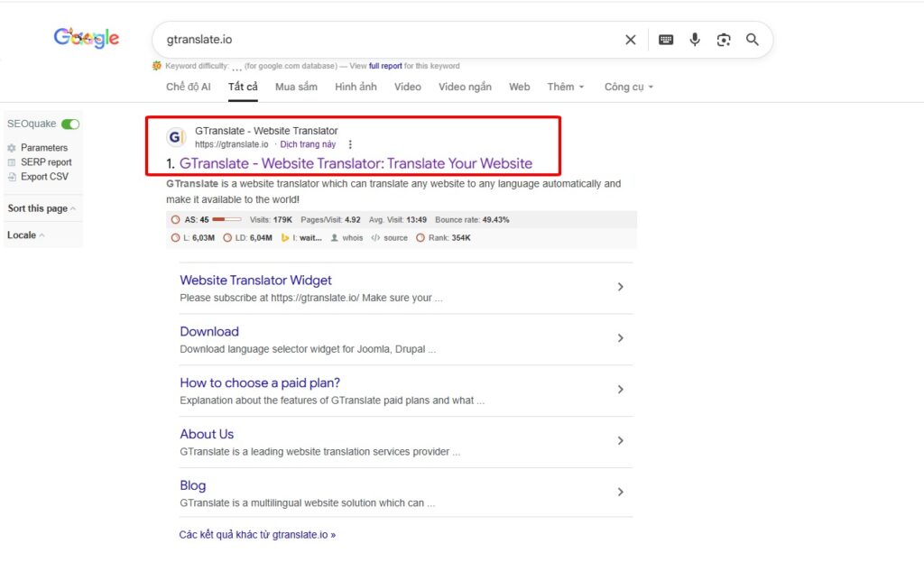Open the Công cụ dropdown
The height and width of the screenshot is (562, 924).
point(628,87)
